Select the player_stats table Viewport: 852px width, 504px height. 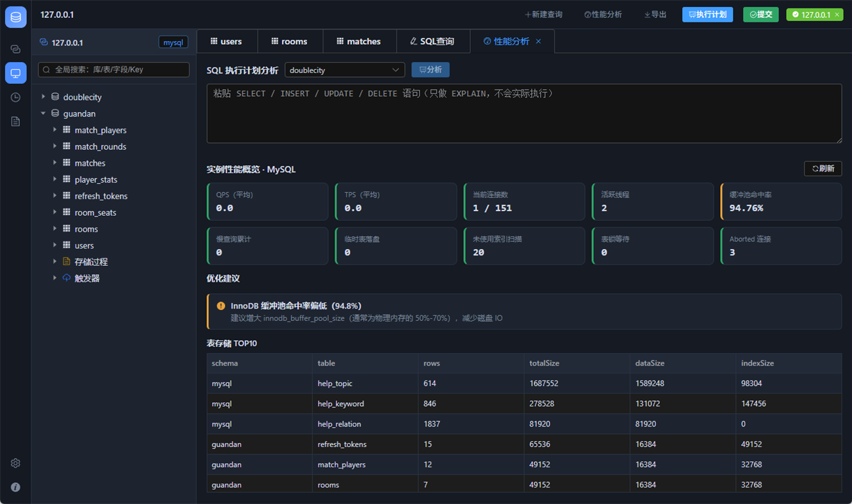pos(95,179)
